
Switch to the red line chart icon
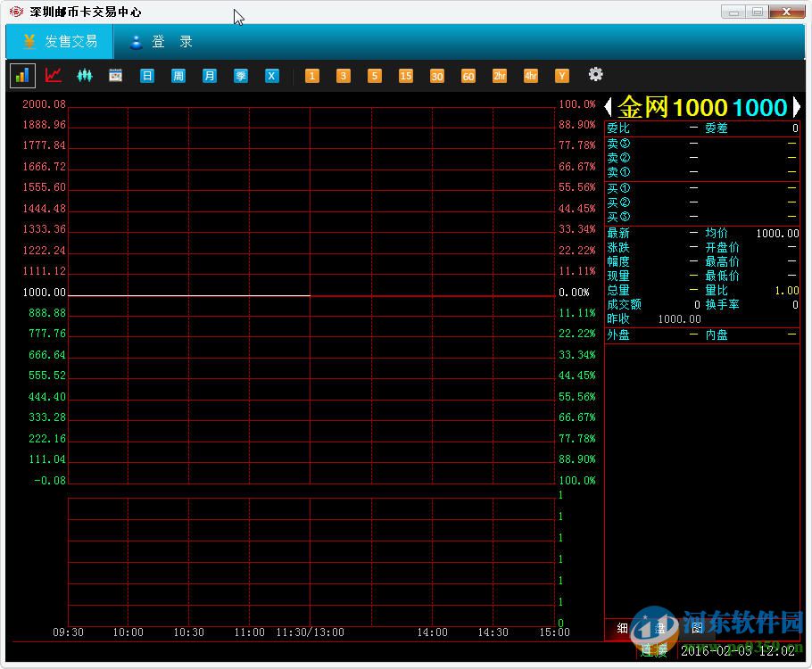coord(54,75)
